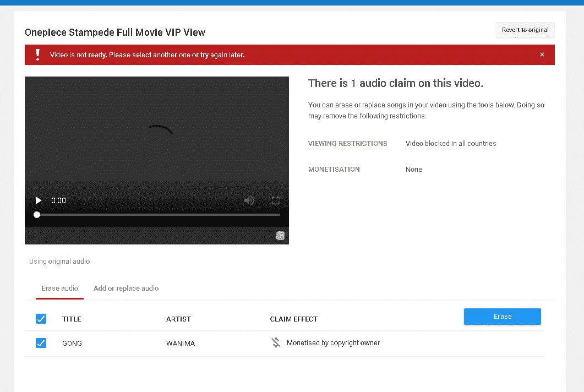The image size is (584, 392).
Task: Click 'Monetised by copyright owner' text
Action: (334, 343)
